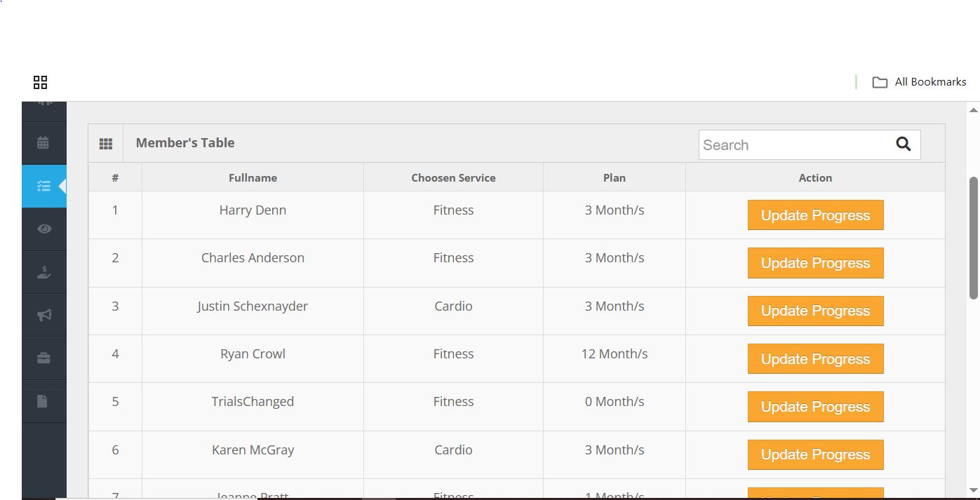Open the hand-with-dollar payment sidebar icon
Image resolution: width=980 pixels, height=500 pixels.
(x=43, y=272)
